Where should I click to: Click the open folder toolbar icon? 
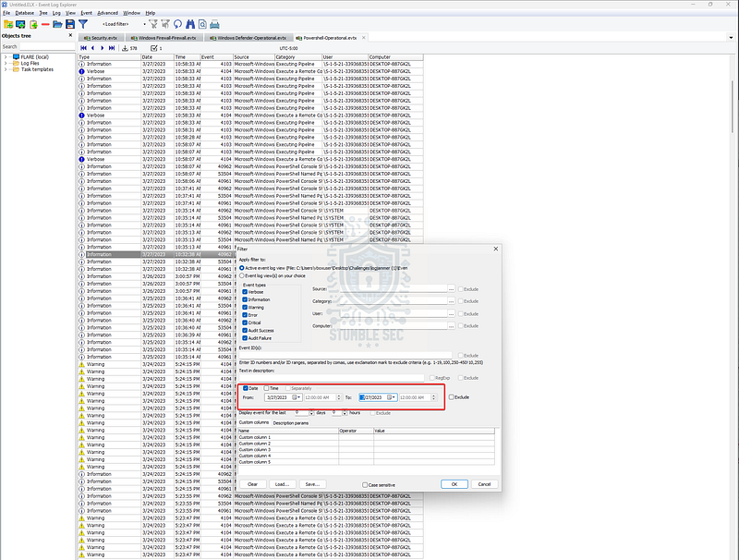click(x=57, y=24)
